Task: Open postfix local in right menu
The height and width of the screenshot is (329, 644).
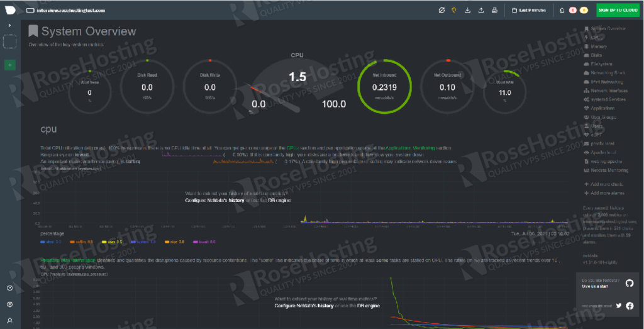Action: click(599, 144)
